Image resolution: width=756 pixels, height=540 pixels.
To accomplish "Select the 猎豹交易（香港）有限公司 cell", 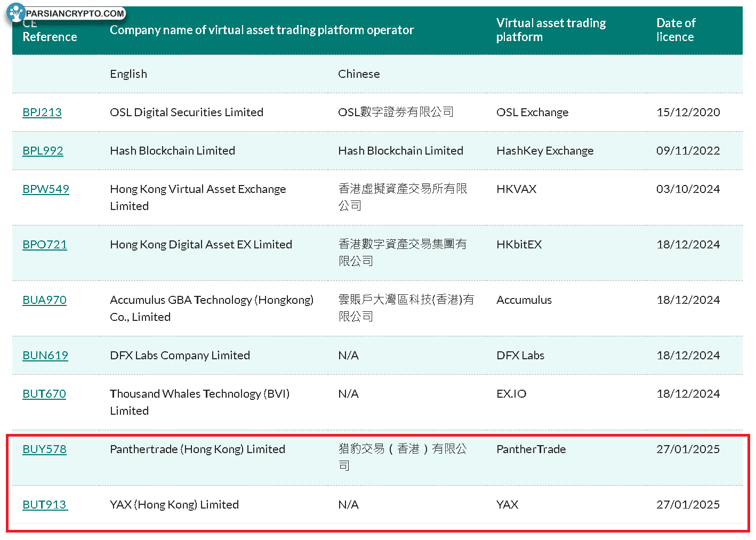I will pyautogui.click(x=402, y=457).
